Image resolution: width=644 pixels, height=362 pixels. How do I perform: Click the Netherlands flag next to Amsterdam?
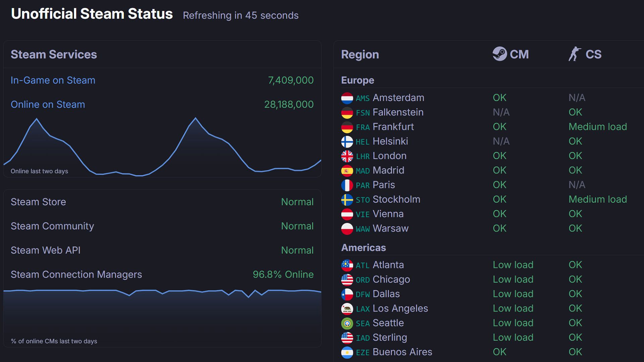point(347,98)
